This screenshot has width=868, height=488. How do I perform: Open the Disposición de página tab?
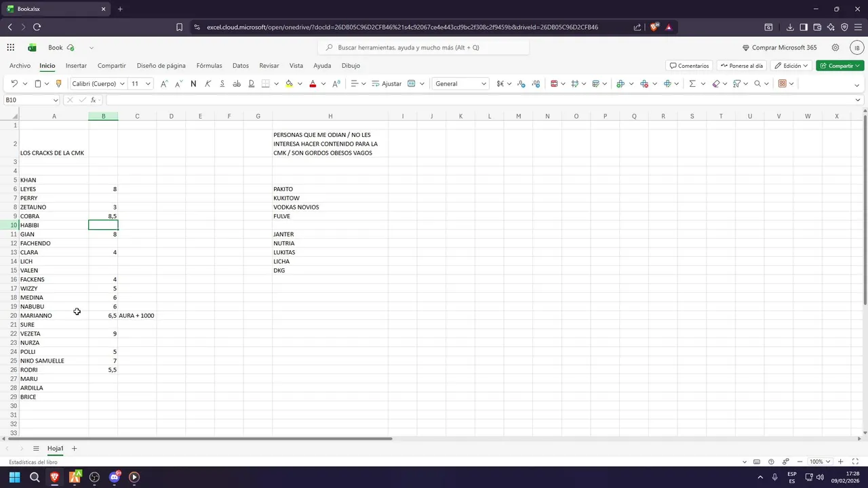pyautogui.click(x=161, y=66)
